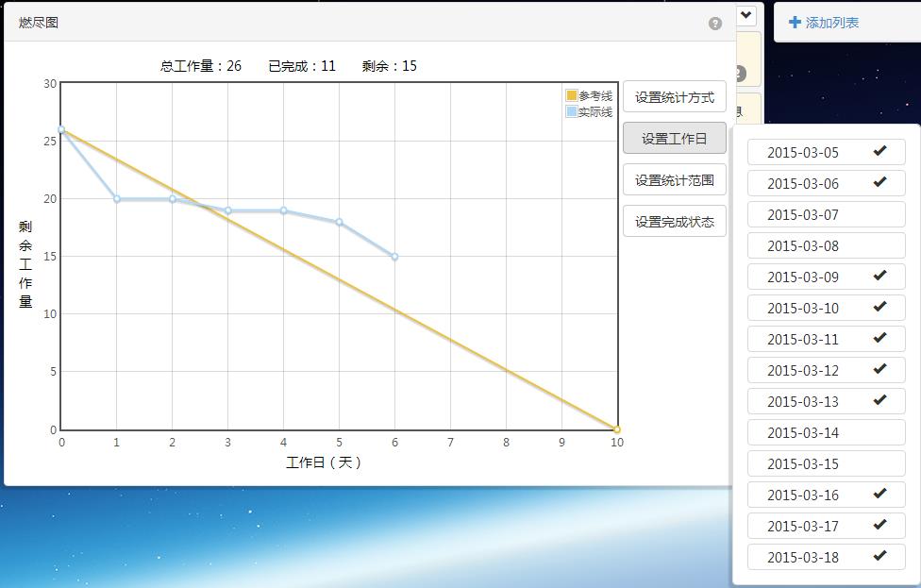Click the 总工作量：26 summary text
The image size is (921, 588).
click(x=201, y=66)
